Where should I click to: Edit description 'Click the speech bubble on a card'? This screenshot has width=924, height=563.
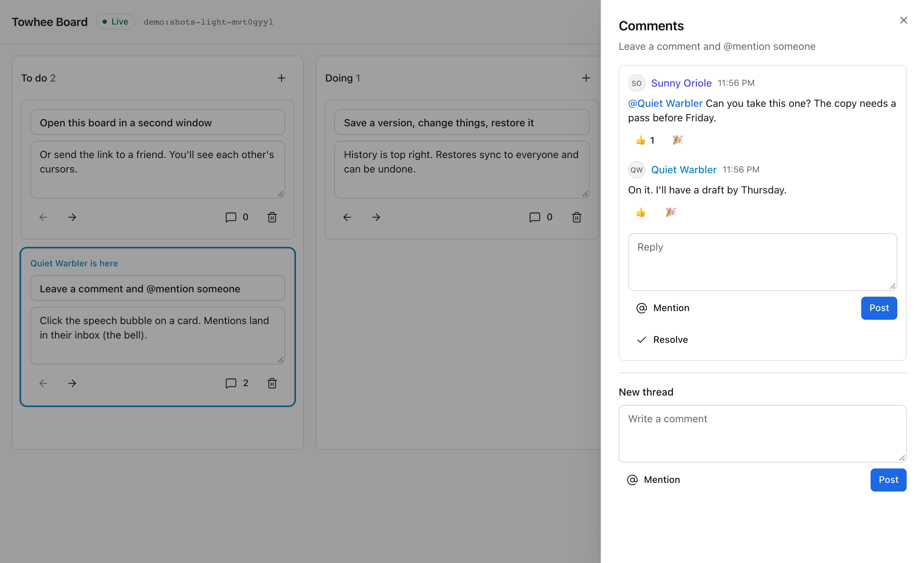[157, 336]
